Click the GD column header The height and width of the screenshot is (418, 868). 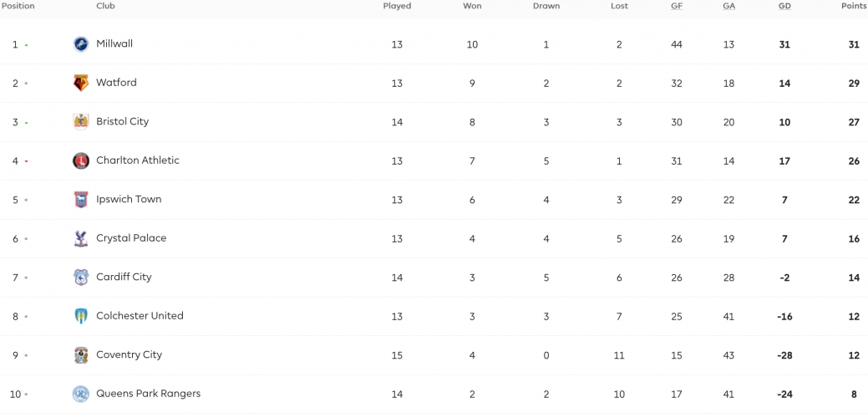pos(784,6)
